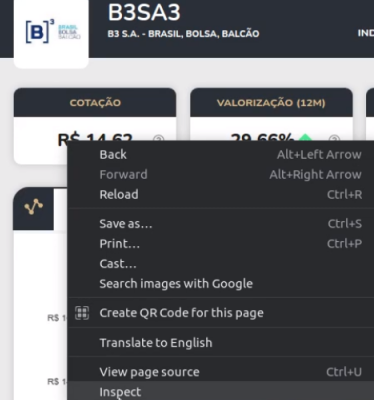Click the QR code grid icon

click(x=82, y=313)
